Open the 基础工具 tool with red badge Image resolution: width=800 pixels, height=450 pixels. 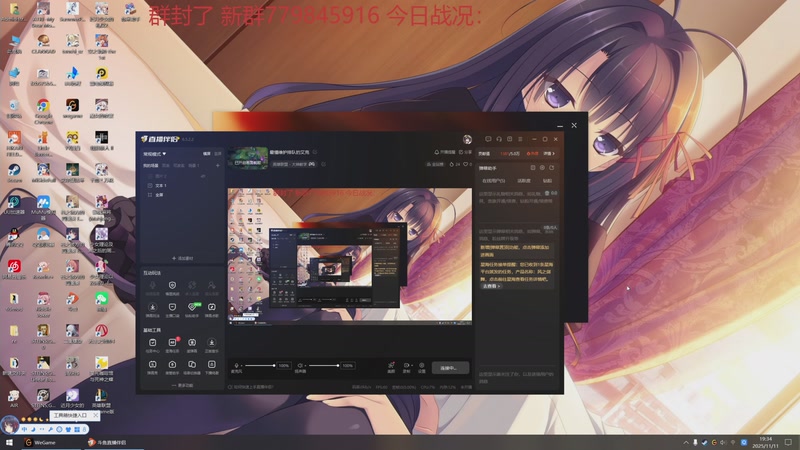[172, 345]
